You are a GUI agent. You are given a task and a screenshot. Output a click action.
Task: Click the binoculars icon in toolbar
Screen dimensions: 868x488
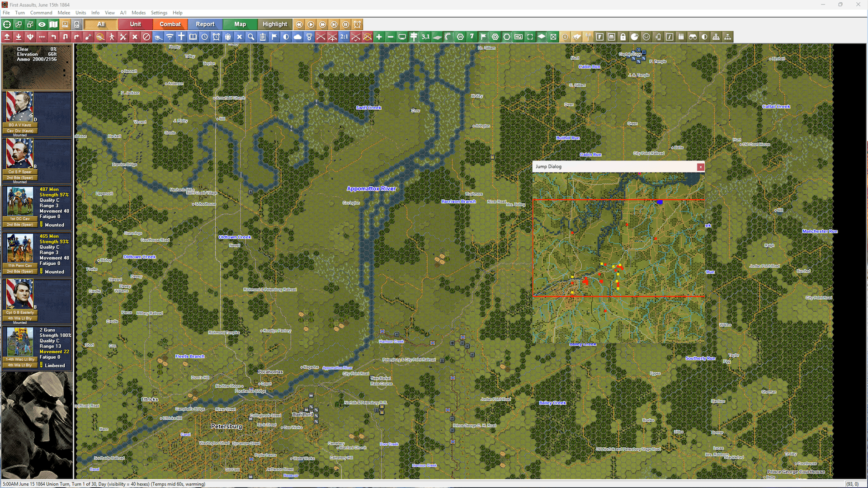[x=693, y=37]
